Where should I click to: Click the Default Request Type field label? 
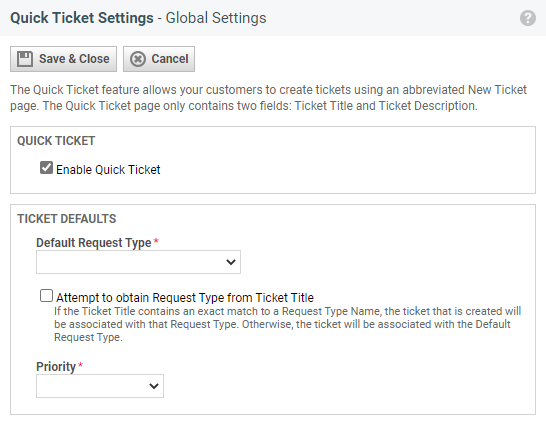coord(94,243)
